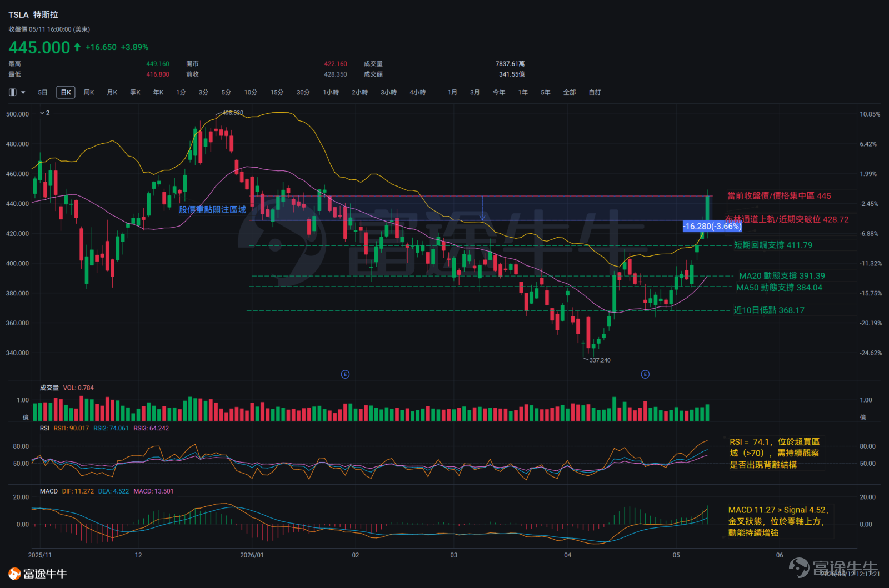Open the 1小時 hourly chart
889x588 pixels.
click(331, 92)
